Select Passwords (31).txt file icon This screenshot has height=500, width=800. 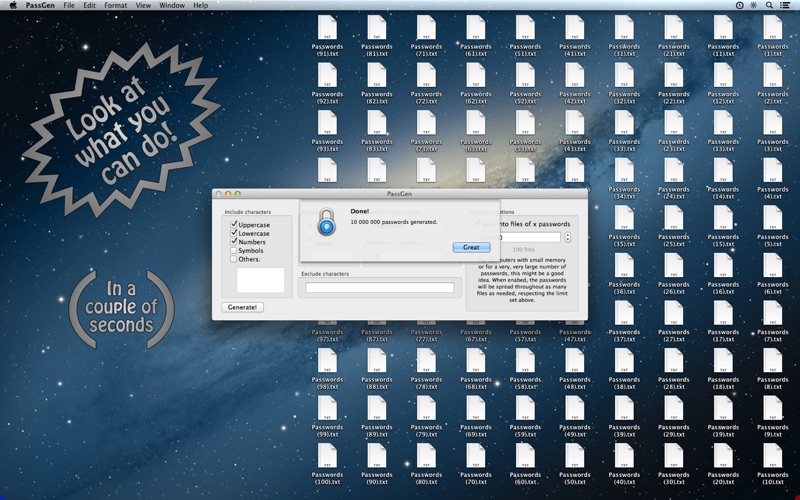click(x=624, y=28)
